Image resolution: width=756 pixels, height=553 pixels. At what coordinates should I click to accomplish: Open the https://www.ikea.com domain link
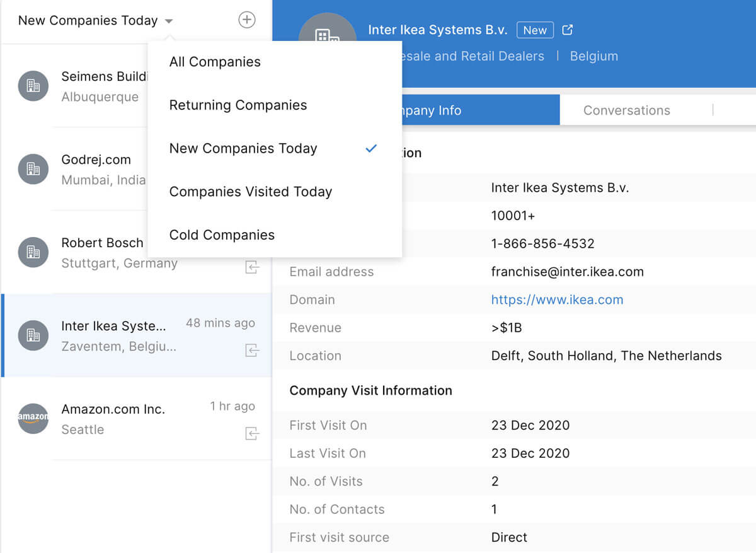[x=557, y=300]
